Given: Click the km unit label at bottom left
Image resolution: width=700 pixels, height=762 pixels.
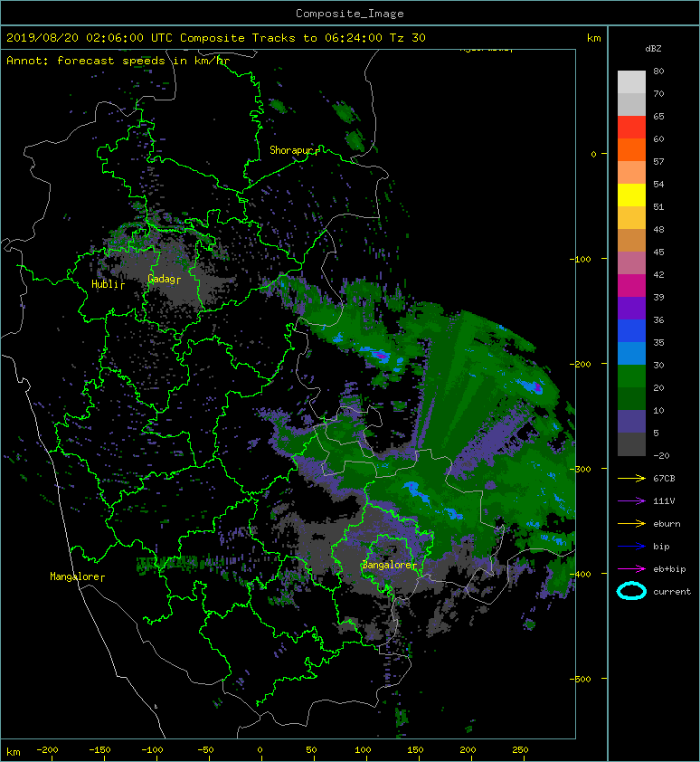Looking at the screenshot, I should pyautogui.click(x=14, y=752).
